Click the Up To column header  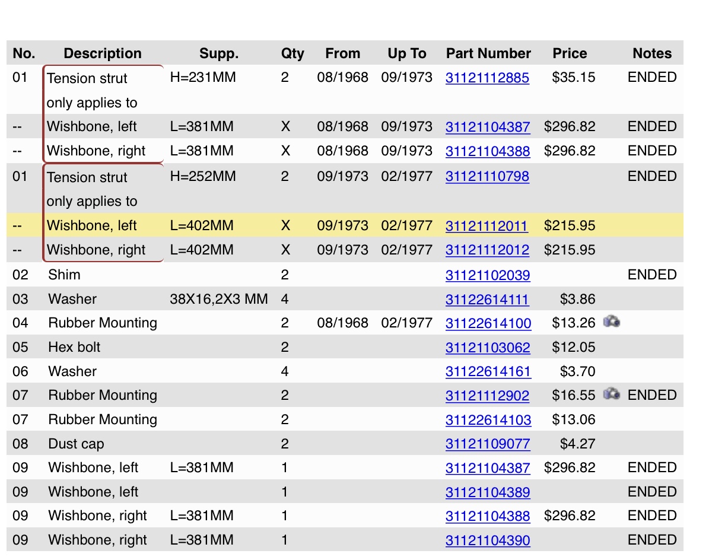pyautogui.click(x=407, y=53)
